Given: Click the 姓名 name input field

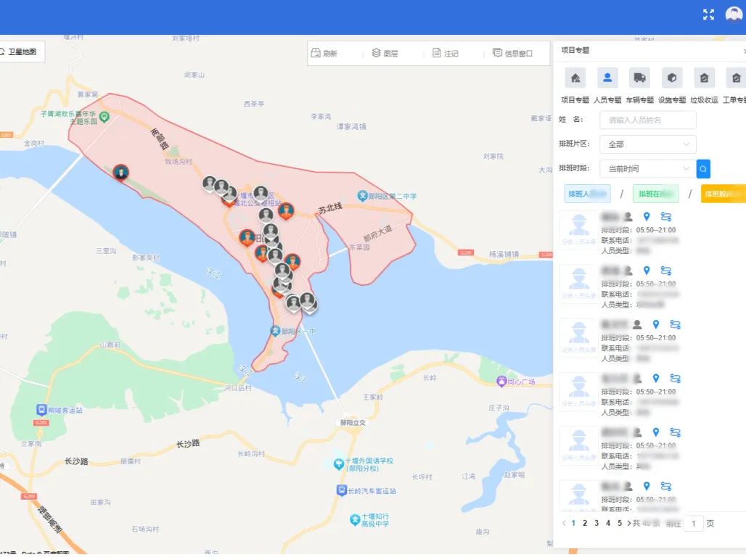Looking at the screenshot, I should 647,120.
